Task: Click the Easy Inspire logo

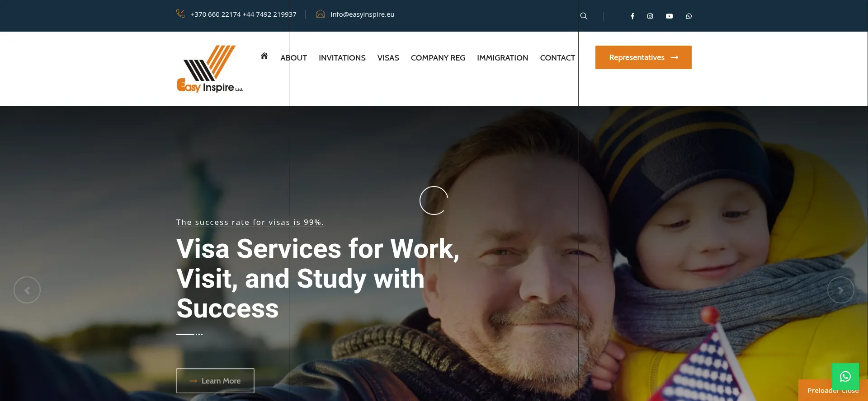Action: tap(210, 69)
